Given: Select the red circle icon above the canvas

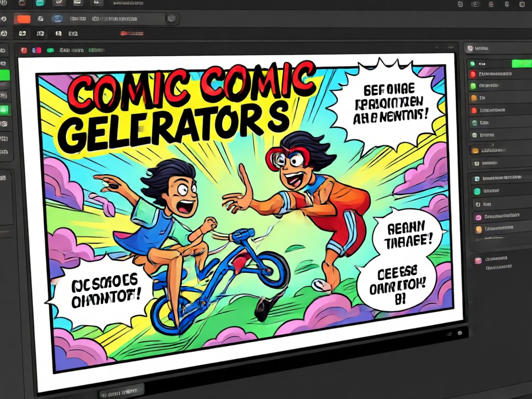Looking at the screenshot, I should tap(24, 50).
